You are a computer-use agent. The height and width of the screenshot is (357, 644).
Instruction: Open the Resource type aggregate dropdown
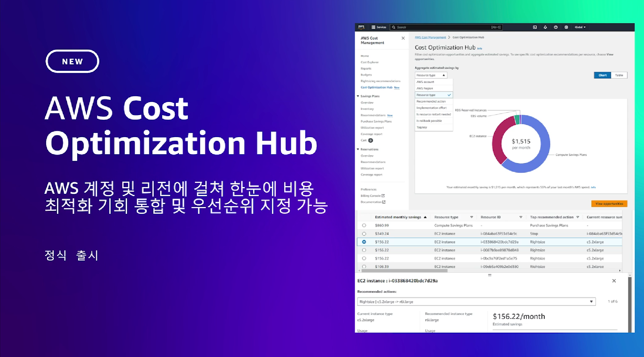[431, 75]
